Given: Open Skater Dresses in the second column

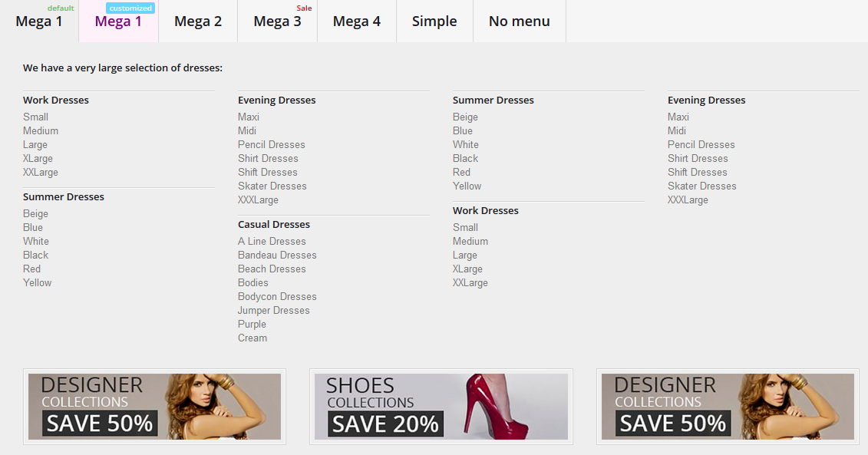Looking at the screenshot, I should pos(272,186).
